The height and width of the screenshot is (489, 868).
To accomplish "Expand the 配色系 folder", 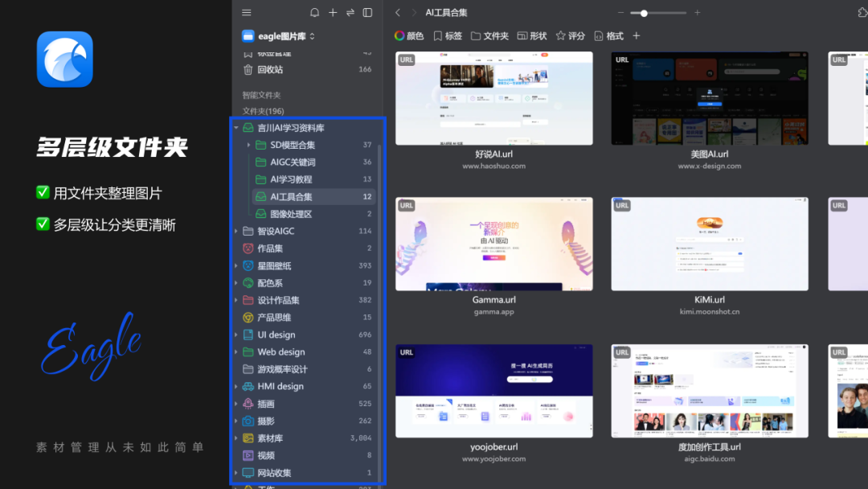I will coord(236,283).
